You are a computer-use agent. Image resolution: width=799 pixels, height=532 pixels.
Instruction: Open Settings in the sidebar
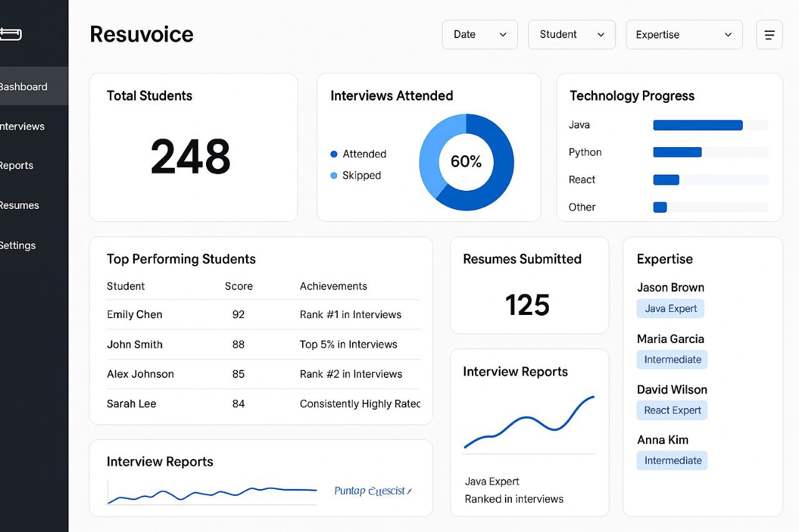(x=19, y=245)
